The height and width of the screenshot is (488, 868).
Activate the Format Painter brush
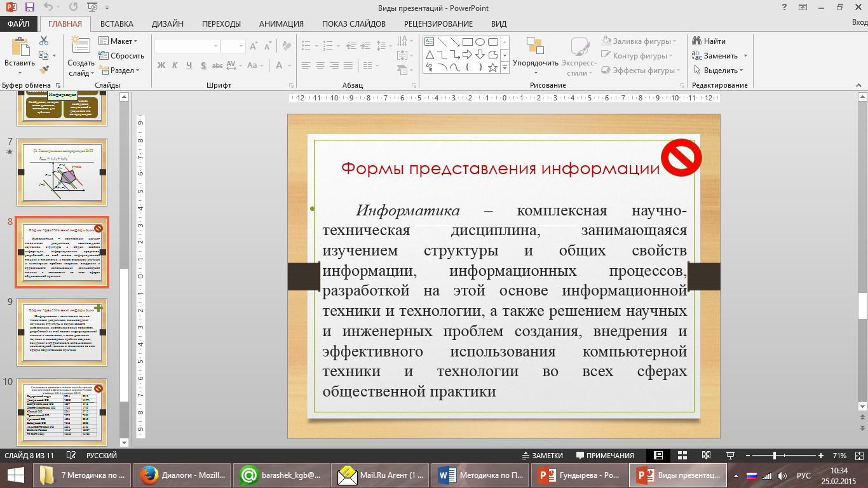(44, 70)
